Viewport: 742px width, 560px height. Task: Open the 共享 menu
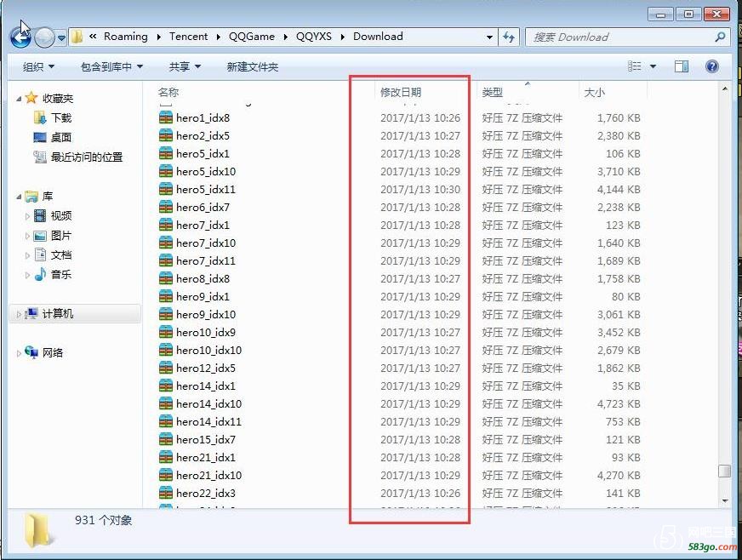[x=185, y=66]
